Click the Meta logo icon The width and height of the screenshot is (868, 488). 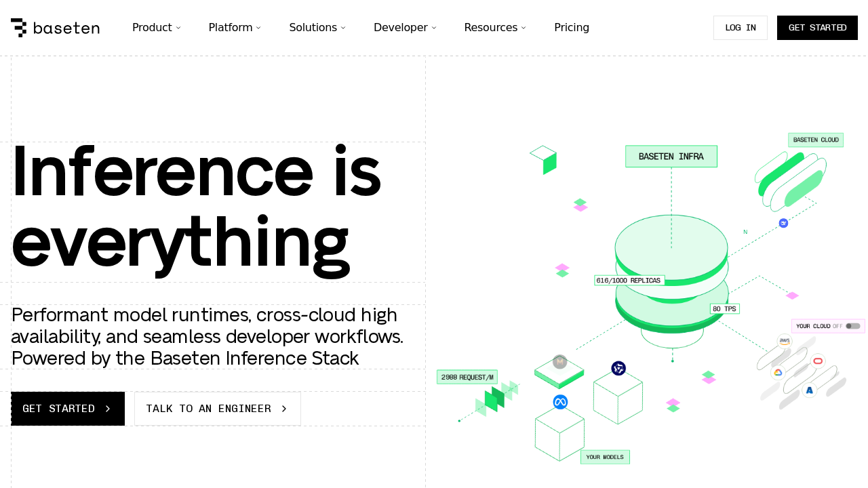click(560, 402)
